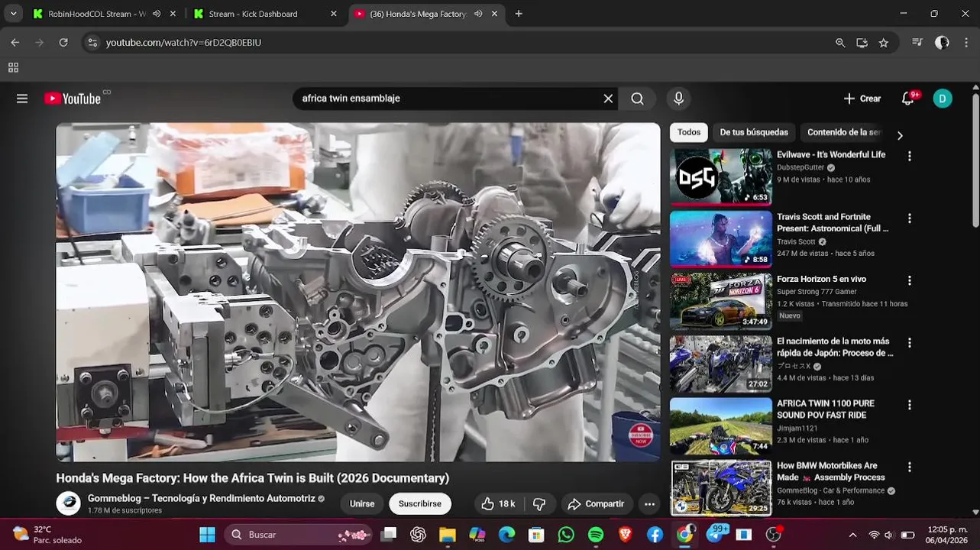
Task: Select Contenido de la serie chip
Action: pyautogui.click(x=844, y=132)
